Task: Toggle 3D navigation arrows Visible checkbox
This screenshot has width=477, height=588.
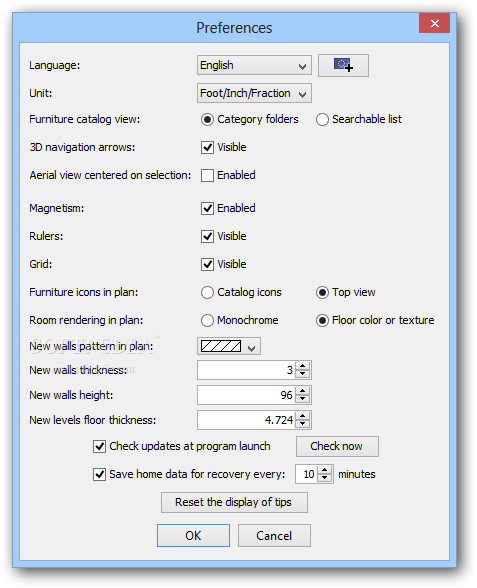Action: (x=207, y=147)
